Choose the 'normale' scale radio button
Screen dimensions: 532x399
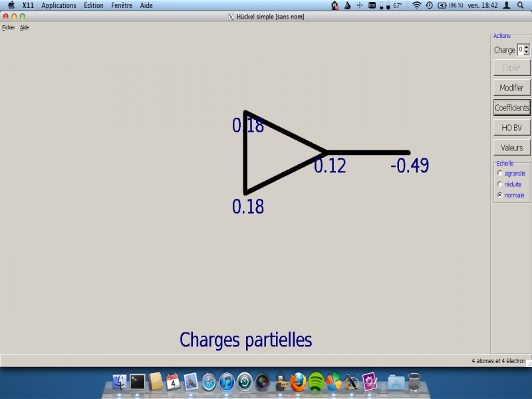point(500,196)
